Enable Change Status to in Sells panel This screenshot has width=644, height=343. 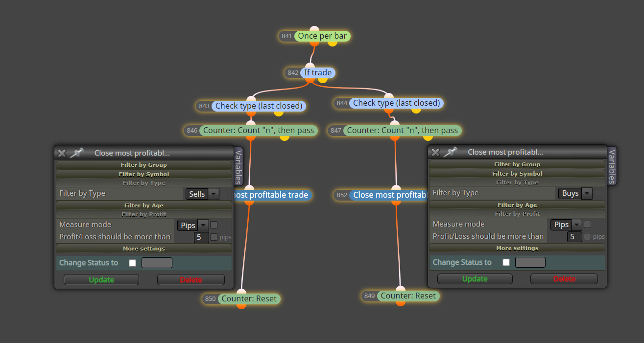point(132,263)
